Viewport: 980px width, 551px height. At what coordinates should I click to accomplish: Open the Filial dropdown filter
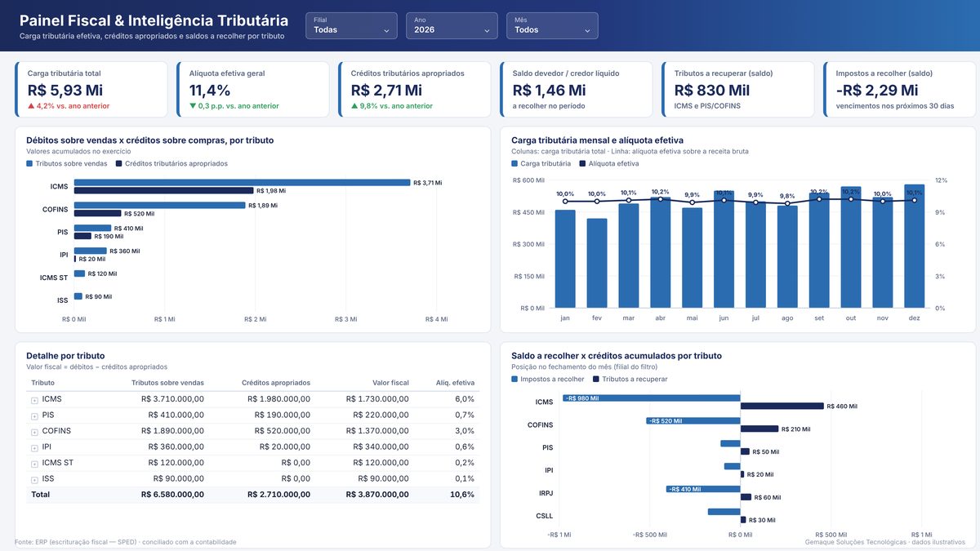click(x=351, y=25)
